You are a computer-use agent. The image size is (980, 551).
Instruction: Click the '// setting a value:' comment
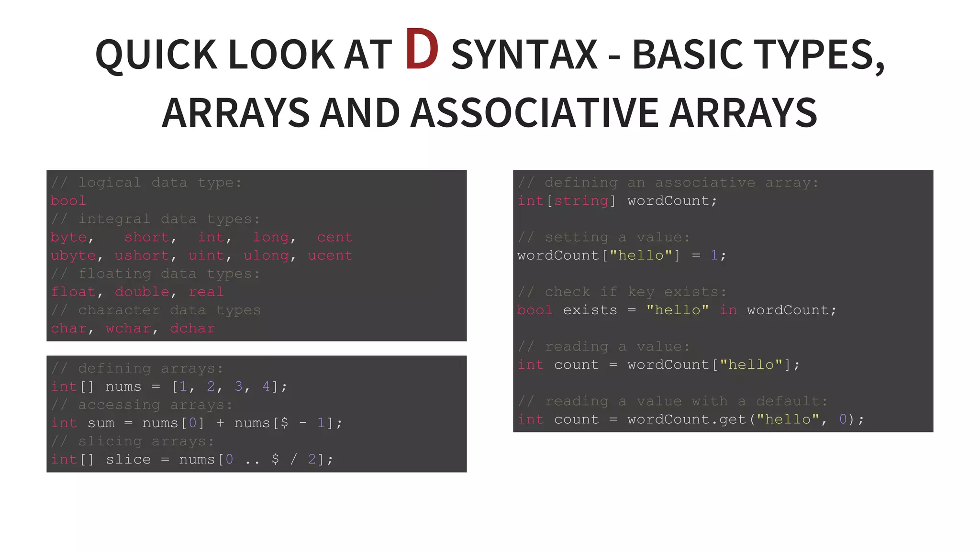click(x=603, y=237)
